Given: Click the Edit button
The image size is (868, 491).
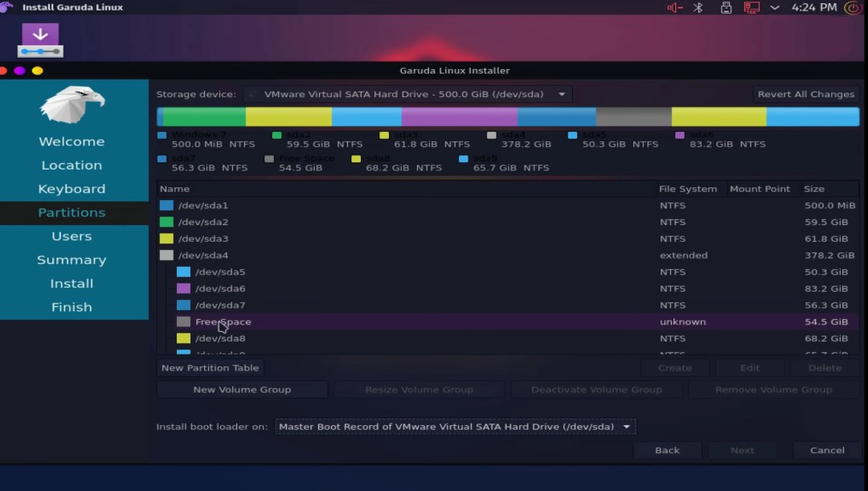Looking at the screenshot, I should 750,367.
